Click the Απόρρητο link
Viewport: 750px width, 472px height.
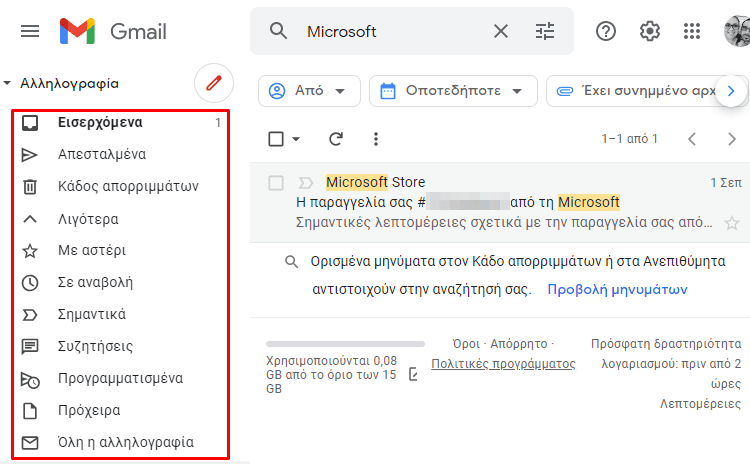[518, 344]
